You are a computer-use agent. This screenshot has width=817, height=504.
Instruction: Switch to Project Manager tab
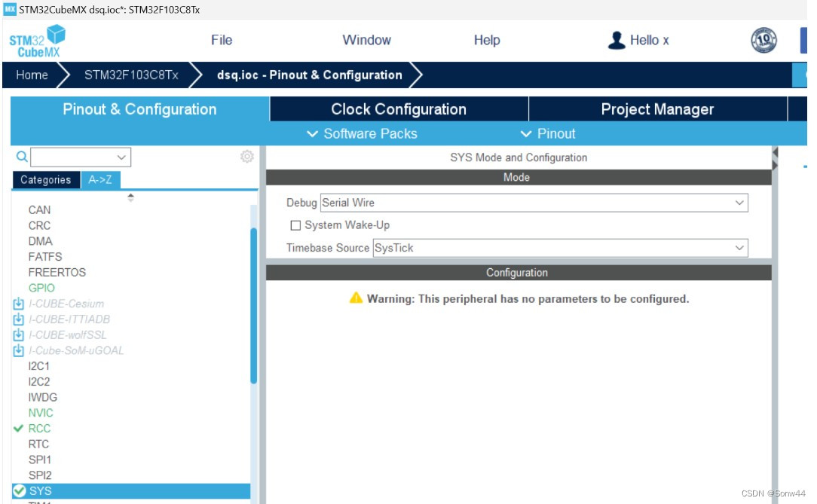point(657,109)
